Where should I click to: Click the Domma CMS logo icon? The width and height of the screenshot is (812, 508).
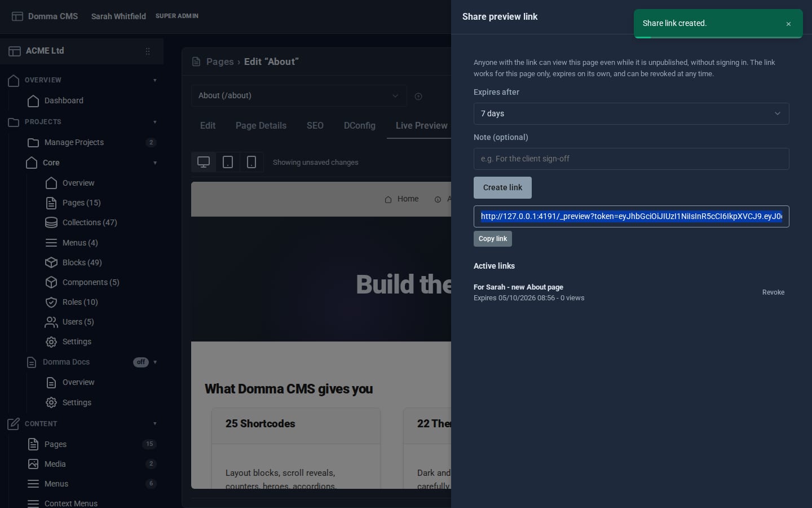(x=17, y=16)
